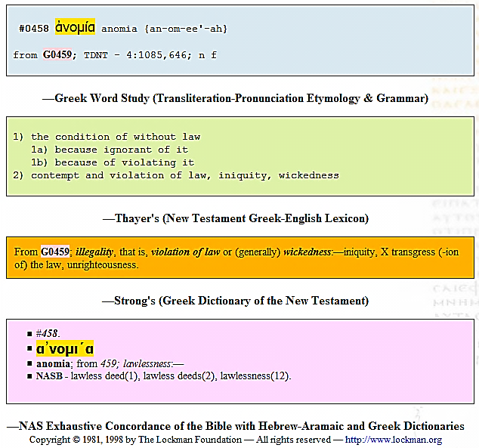The width and height of the screenshot is (479, 448).
Task: Click the Lockman Foundation copyright text
Action: [x=180, y=440]
